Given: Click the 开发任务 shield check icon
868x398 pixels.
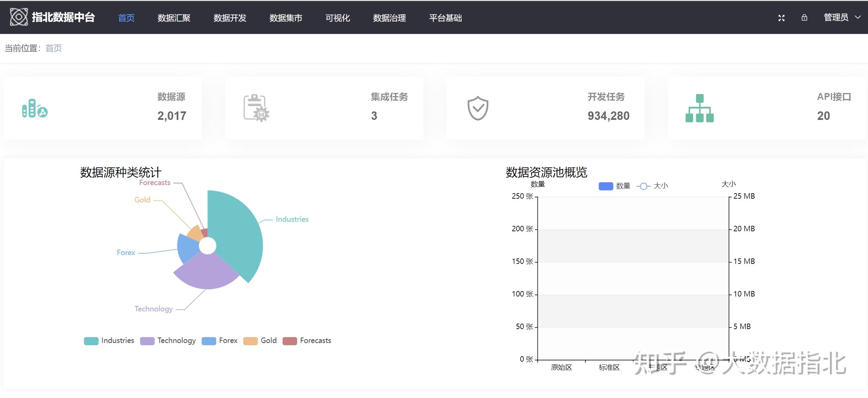Looking at the screenshot, I should coord(478,108).
